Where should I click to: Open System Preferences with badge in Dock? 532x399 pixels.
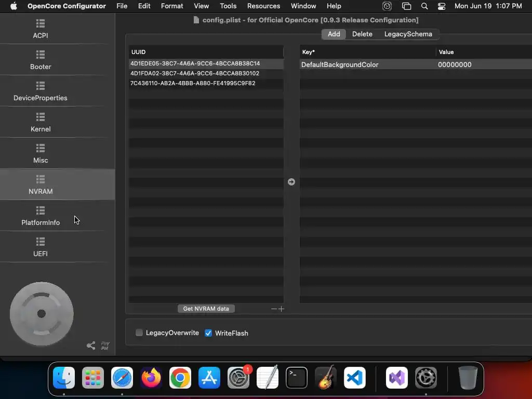(238, 378)
